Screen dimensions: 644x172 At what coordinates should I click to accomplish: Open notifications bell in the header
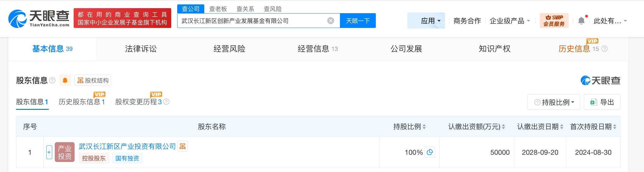point(581,21)
